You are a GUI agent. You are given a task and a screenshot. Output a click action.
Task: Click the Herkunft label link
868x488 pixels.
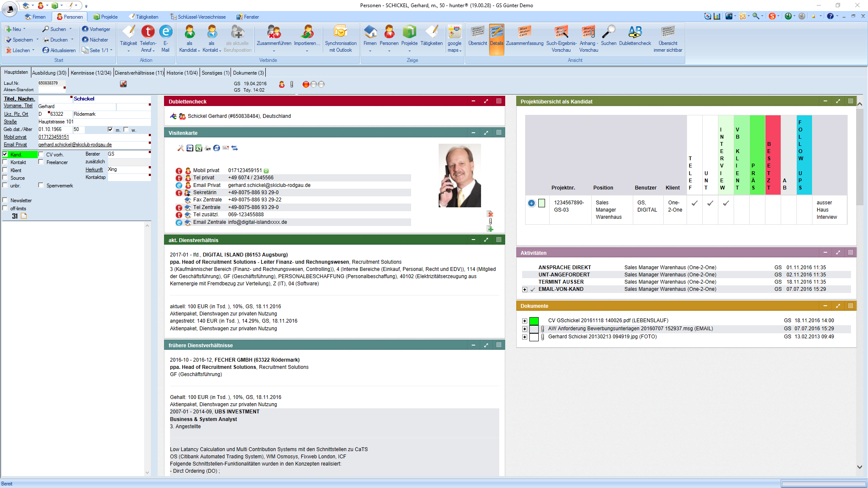[94, 170]
